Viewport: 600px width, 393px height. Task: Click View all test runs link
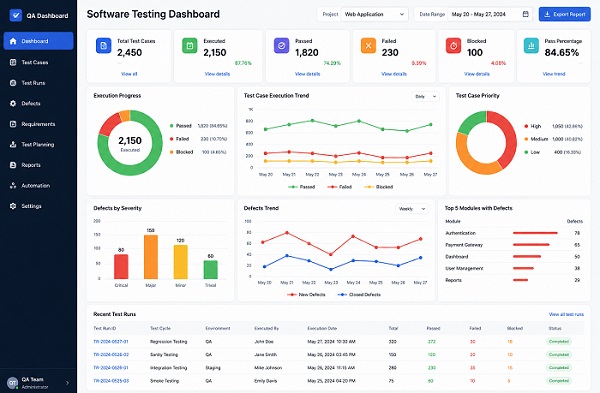566,314
